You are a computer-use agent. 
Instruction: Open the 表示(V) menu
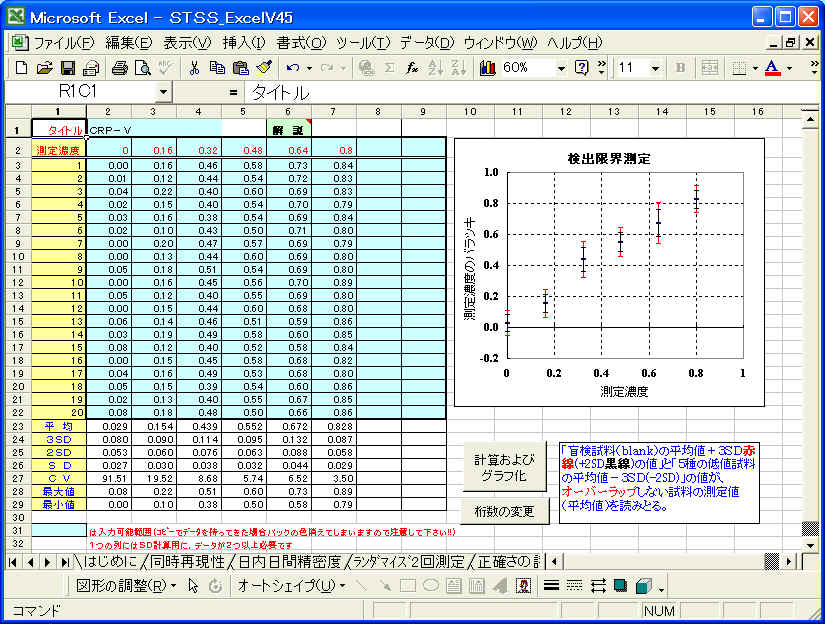point(187,43)
